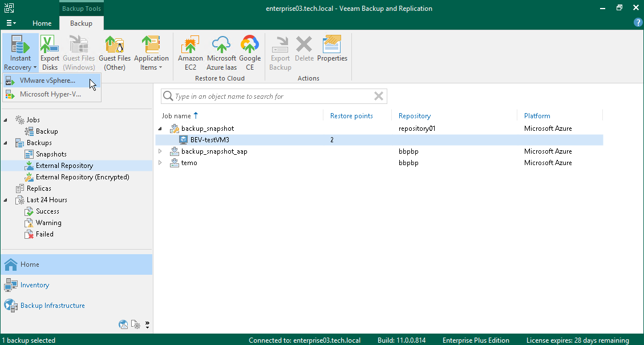Select the temo job entry

189,163
